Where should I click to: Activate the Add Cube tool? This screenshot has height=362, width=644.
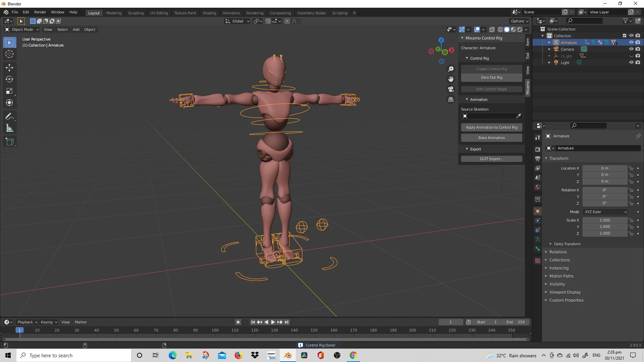tap(9, 142)
